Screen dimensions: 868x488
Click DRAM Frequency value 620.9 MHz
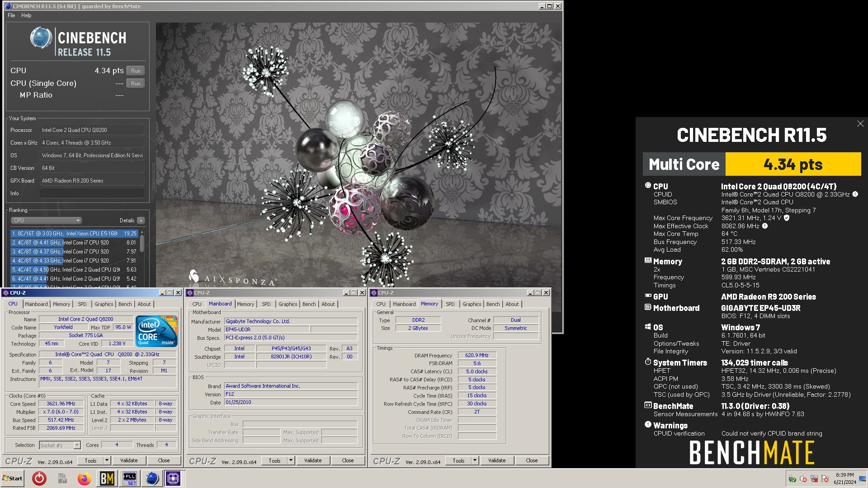point(477,356)
